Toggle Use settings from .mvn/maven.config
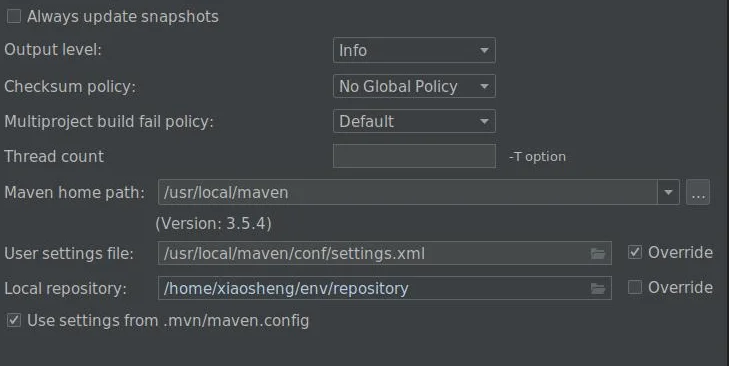Viewport: 729px width, 366px height. [14, 320]
